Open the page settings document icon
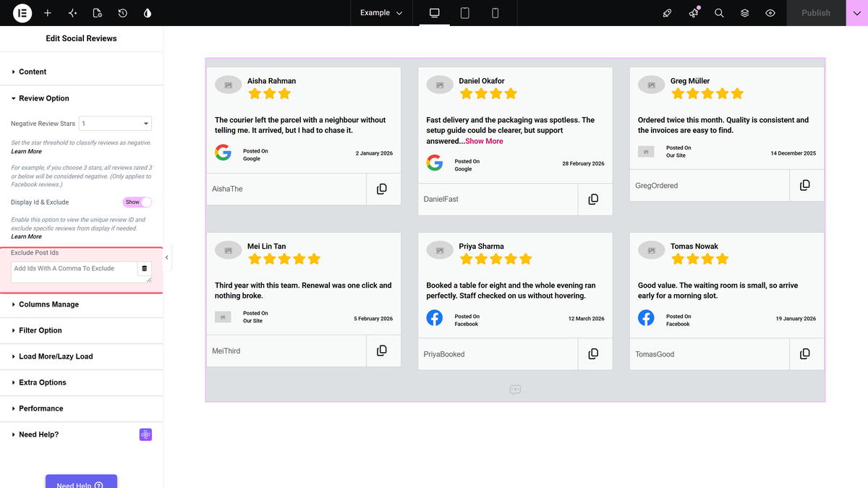 (x=98, y=13)
